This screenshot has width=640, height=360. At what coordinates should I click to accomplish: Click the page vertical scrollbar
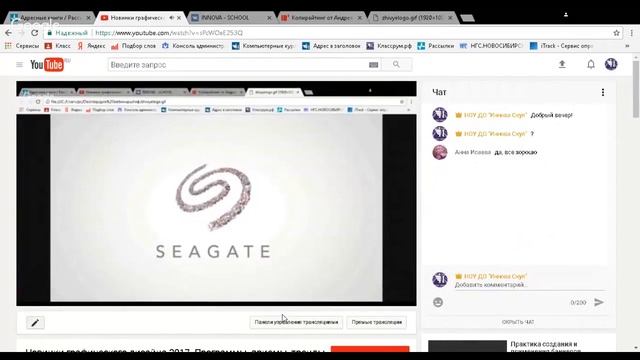pyautogui.click(x=636, y=90)
